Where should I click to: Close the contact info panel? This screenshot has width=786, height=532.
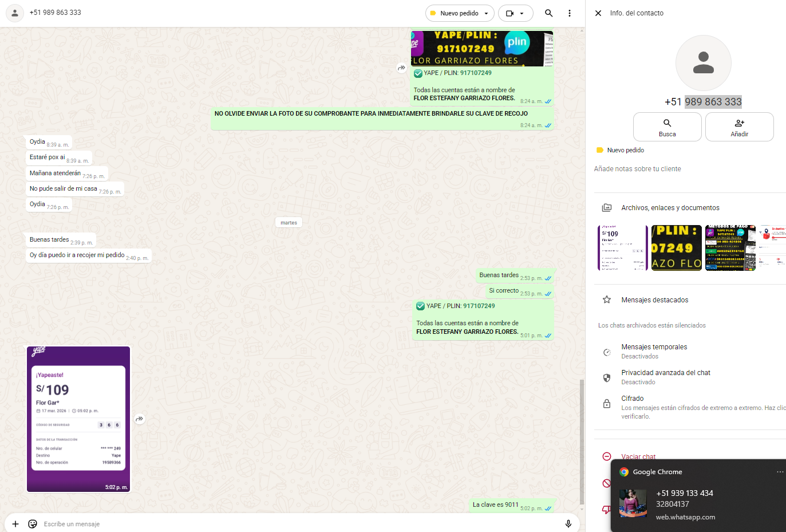click(x=598, y=13)
